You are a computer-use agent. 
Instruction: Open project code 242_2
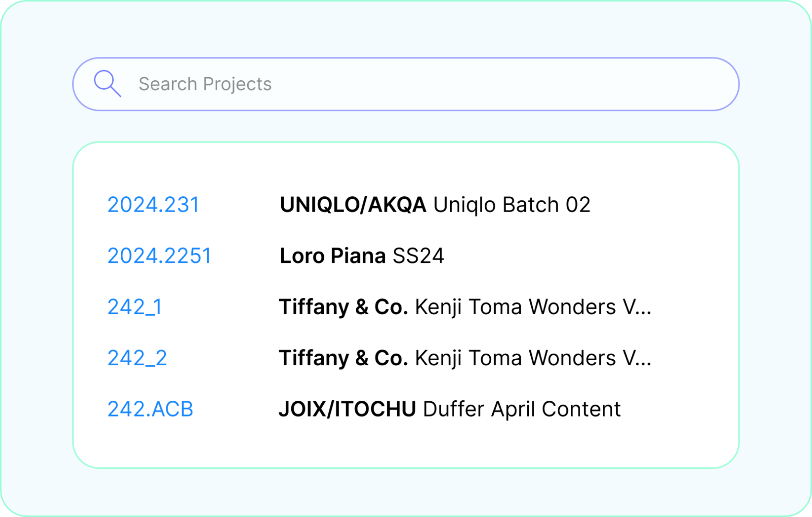[x=137, y=358]
